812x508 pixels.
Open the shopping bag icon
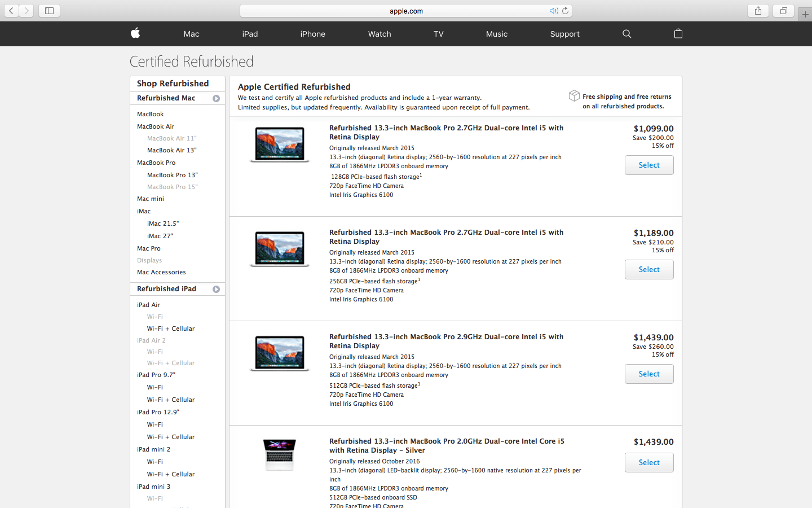tap(678, 33)
